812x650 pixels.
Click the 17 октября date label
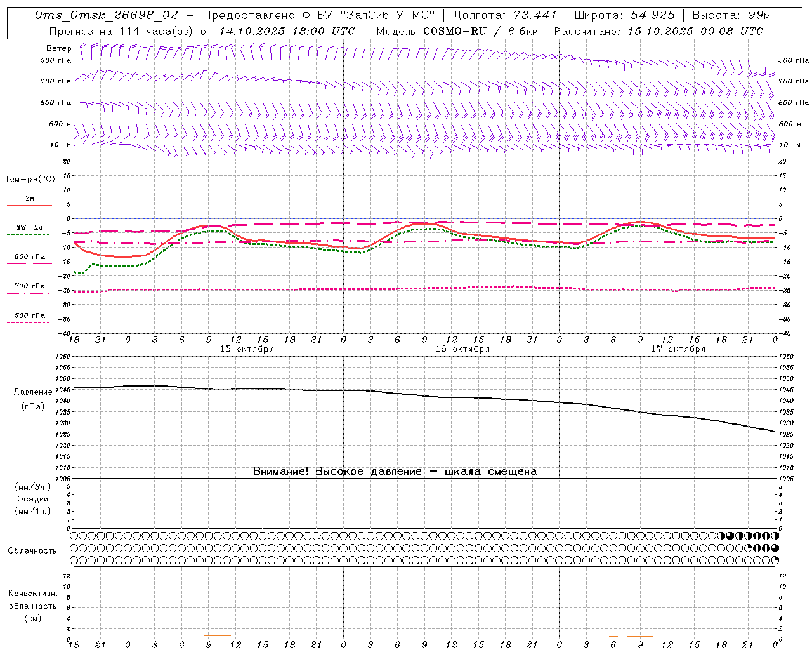[678, 349]
